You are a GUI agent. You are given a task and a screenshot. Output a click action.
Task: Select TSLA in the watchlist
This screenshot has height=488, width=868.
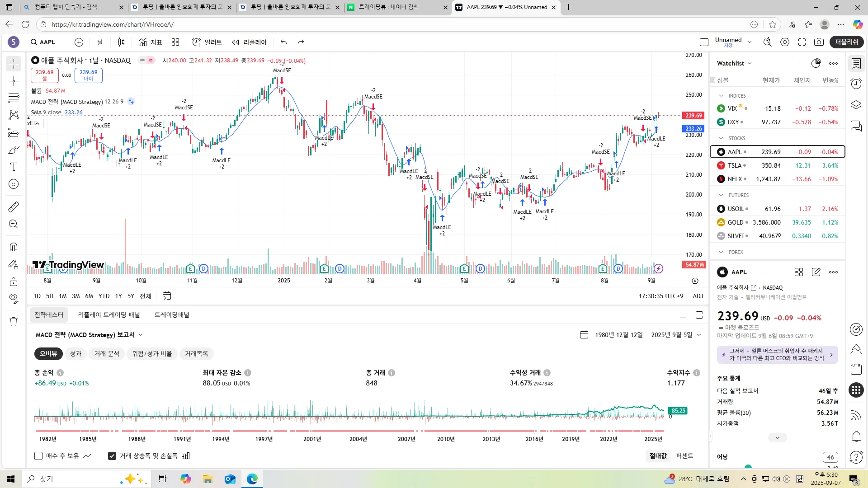point(778,165)
